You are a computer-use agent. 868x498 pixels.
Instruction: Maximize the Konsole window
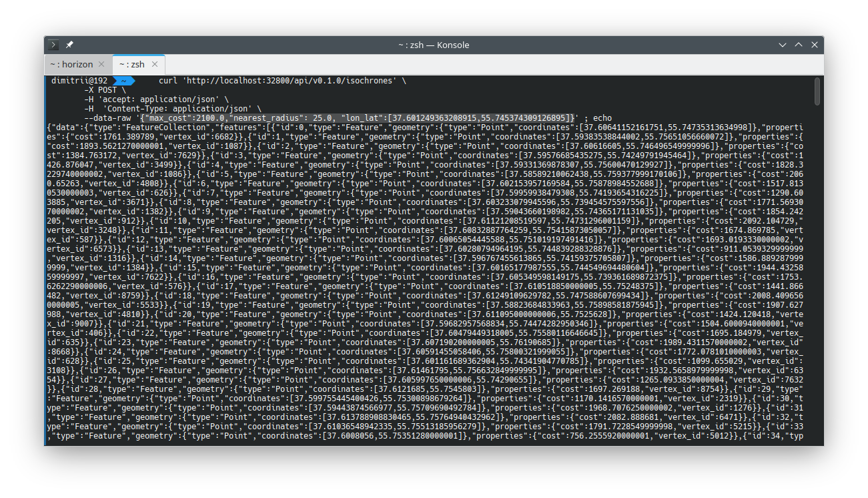(799, 45)
